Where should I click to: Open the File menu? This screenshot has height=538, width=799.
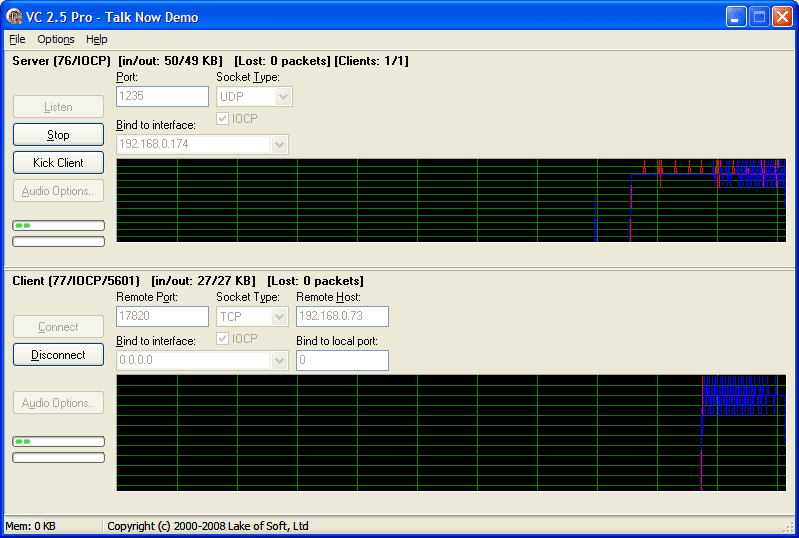(x=17, y=39)
